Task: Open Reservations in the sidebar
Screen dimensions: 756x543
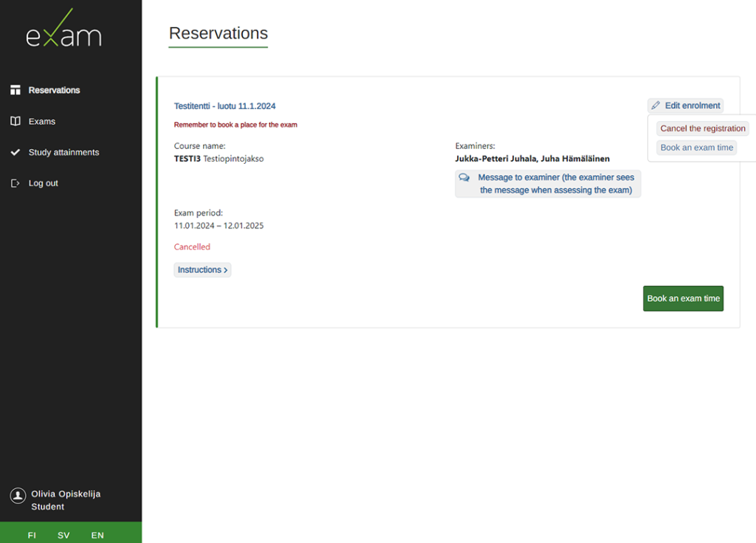Action: (x=54, y=90)
